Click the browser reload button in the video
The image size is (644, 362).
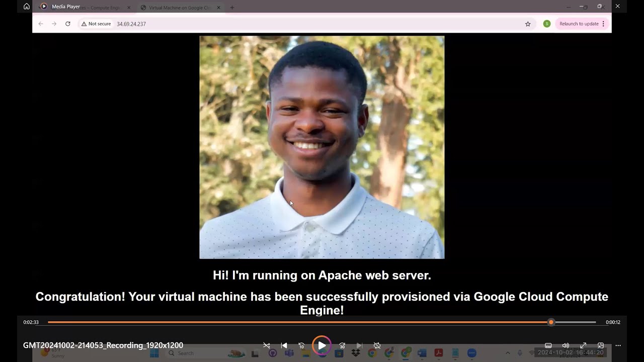[x=68, y=24]
